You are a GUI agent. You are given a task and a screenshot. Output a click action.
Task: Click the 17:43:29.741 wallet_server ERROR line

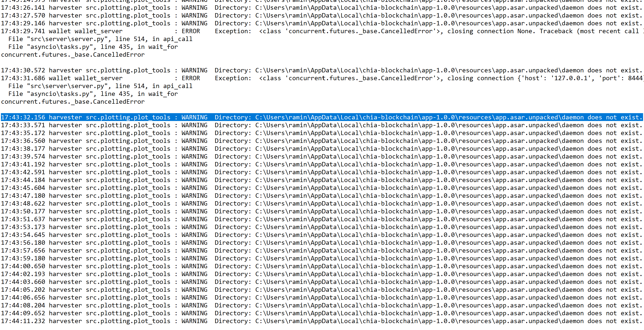(322, 31)
